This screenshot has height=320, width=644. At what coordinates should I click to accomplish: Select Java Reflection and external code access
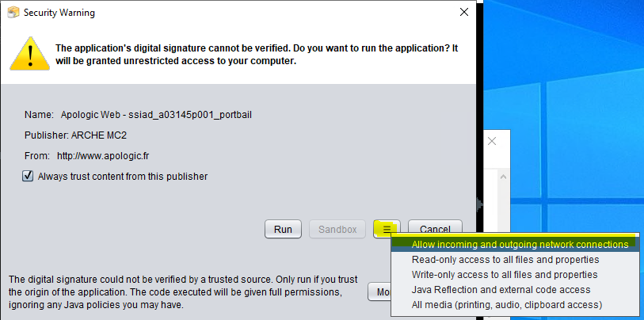pos(500,290)
